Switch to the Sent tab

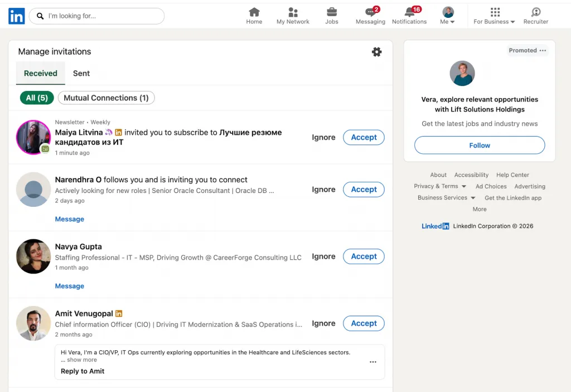coord(81,73)
